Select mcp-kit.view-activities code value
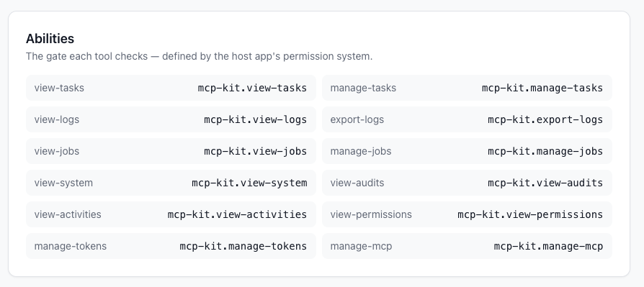The width and height of the screenshot is (644, 287). [238, 214]
